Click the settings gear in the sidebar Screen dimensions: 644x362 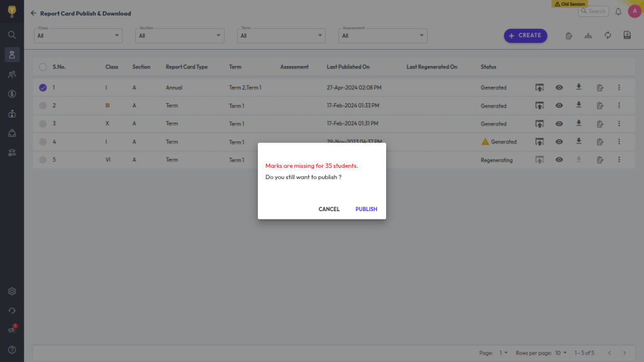(12, 292)
